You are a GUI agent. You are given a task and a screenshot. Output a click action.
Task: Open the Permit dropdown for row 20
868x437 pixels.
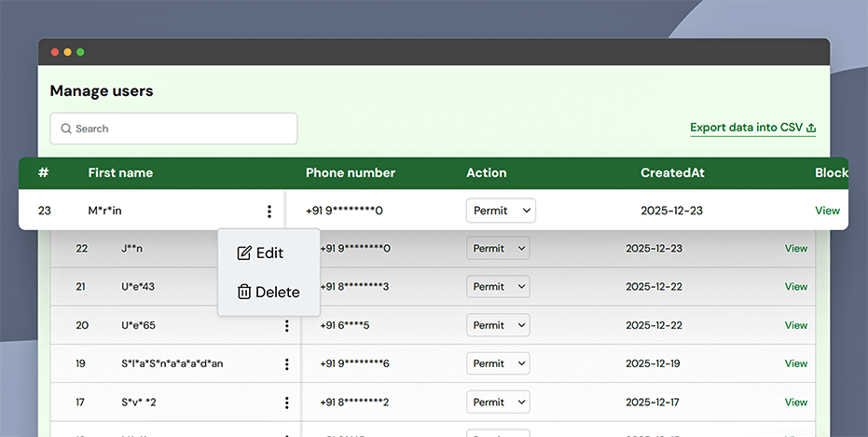pyautogui.click(x=498, y=325)
